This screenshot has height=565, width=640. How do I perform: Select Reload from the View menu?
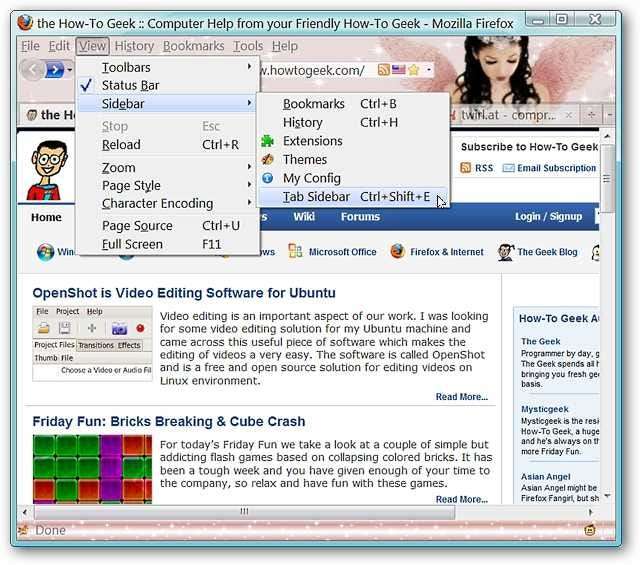[x=168, y=145]
